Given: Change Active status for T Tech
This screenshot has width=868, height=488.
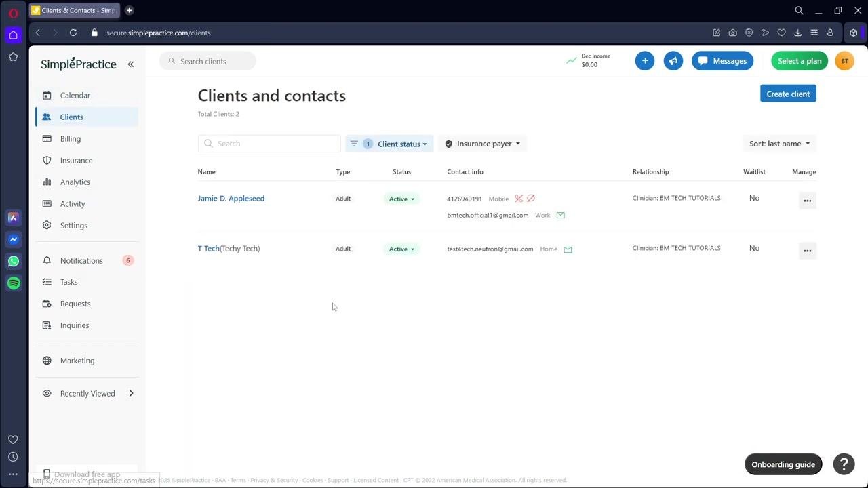Looking at the screenshot, I should point(401,249).
